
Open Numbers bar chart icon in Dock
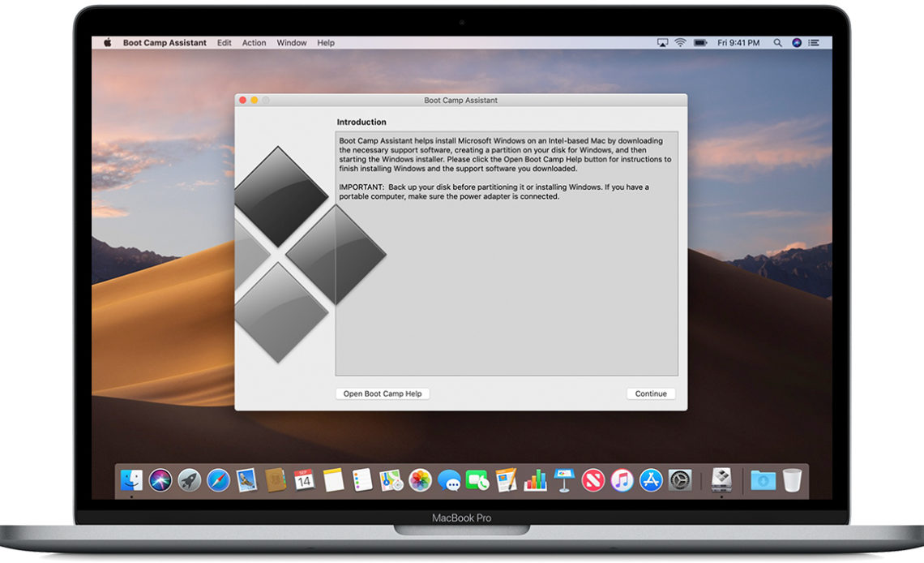point(535,480)
